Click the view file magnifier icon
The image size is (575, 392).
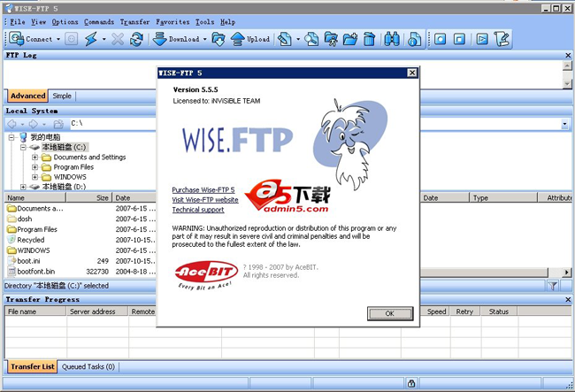(311, 39)
